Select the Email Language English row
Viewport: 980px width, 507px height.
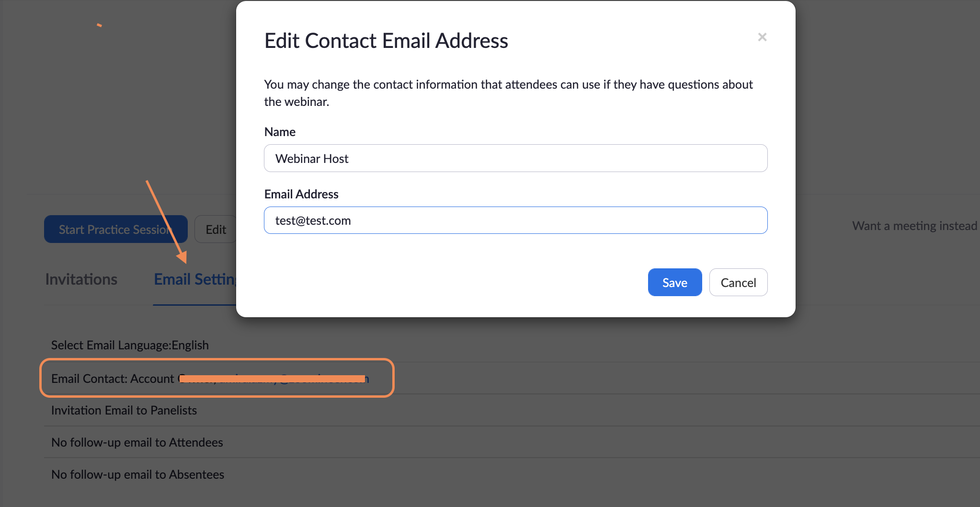click(130, 346)
